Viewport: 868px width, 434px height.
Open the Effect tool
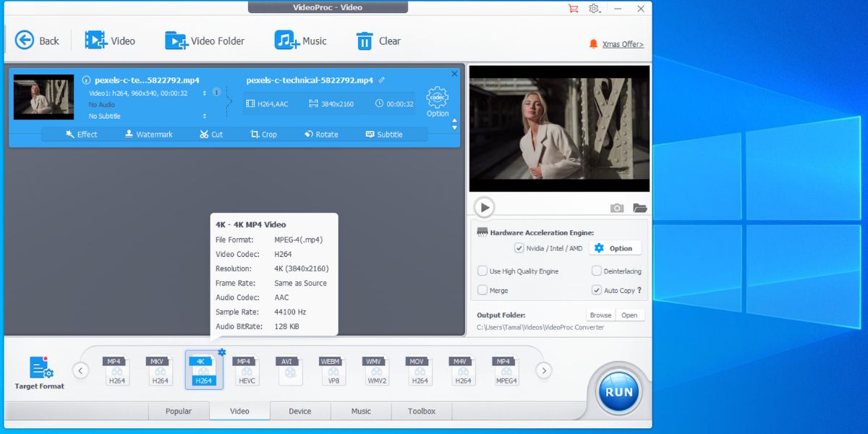pyautogui.click(x=82, y=134)
